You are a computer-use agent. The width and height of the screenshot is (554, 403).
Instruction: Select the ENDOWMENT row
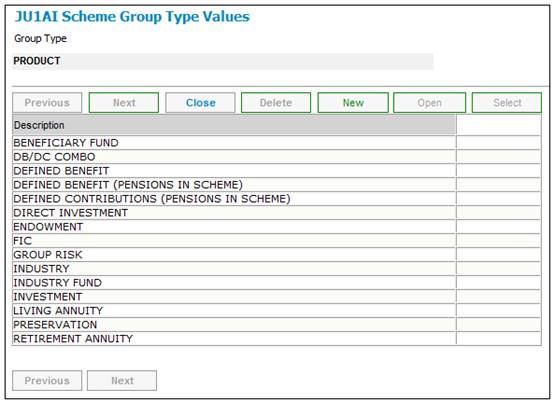point(277,227)
